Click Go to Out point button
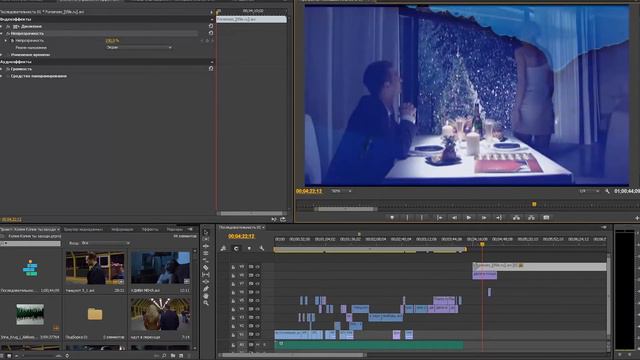This screenshot has width=640, height=360. [499, 218]
